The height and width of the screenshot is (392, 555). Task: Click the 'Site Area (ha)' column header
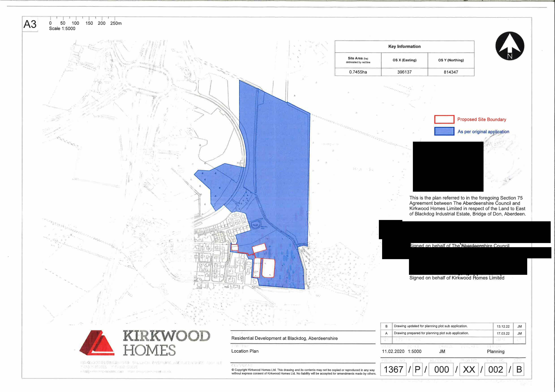[358, 60]
